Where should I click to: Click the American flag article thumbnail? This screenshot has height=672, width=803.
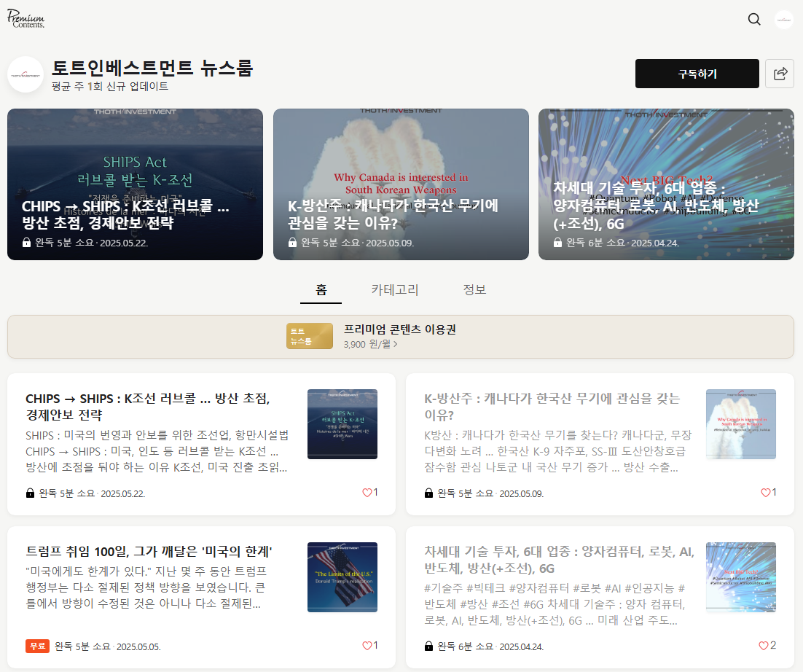click(342, 577)
